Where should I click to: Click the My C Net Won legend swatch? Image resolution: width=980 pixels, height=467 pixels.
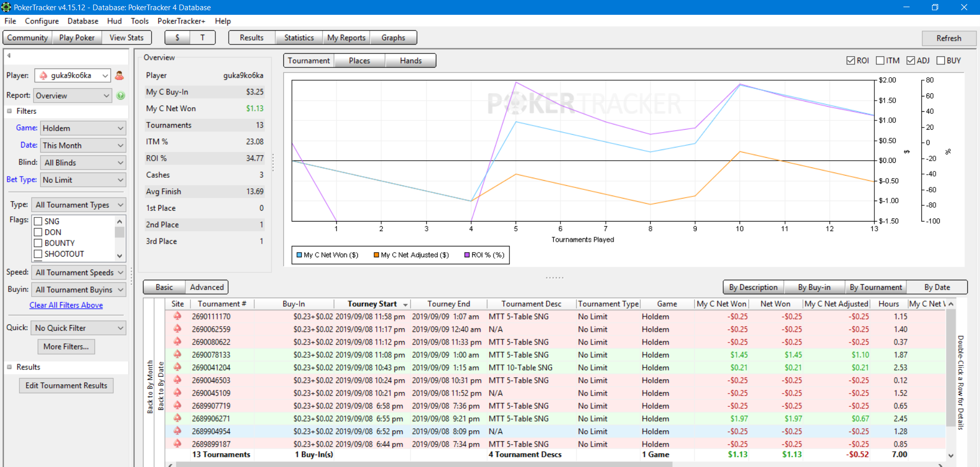(299, 255)
